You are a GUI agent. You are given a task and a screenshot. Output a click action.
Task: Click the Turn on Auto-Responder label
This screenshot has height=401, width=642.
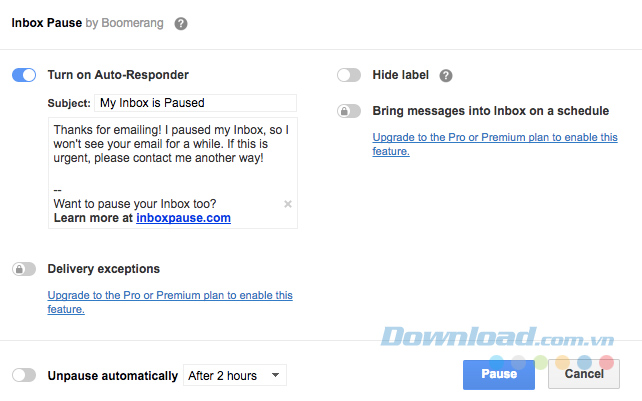(118, 75)
